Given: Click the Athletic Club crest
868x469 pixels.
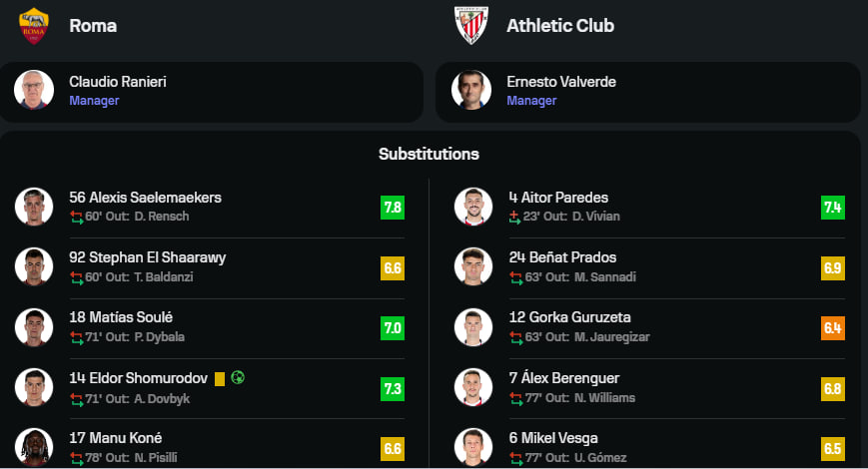Looking at the screenshot, I should pyautogui.click(x=471, y=25).
